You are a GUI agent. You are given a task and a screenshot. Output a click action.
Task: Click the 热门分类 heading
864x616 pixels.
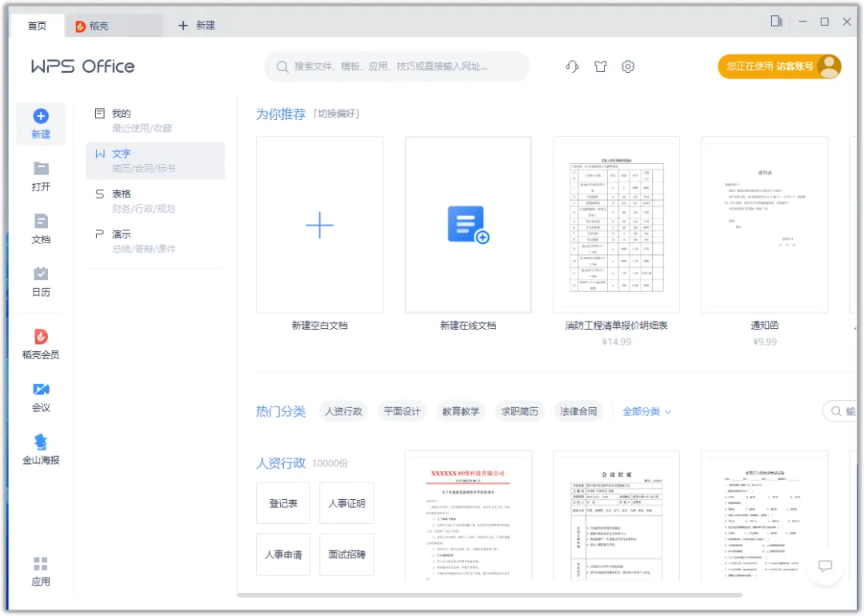281,411
